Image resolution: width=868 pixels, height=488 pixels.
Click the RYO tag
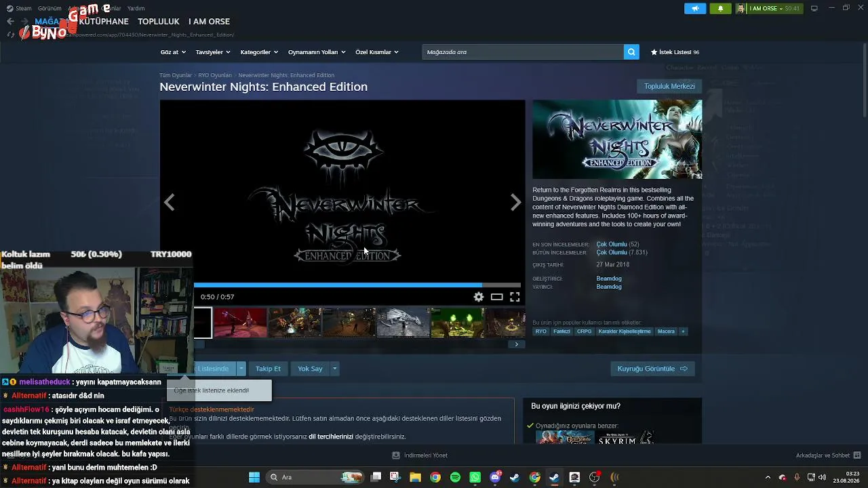[x=540, y=331]
